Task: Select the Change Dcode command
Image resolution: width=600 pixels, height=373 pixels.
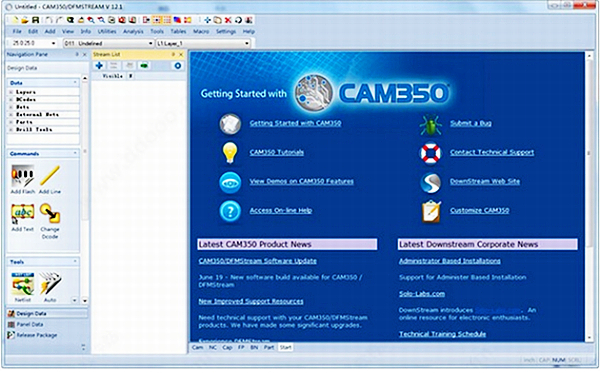Action: (50, 221)
